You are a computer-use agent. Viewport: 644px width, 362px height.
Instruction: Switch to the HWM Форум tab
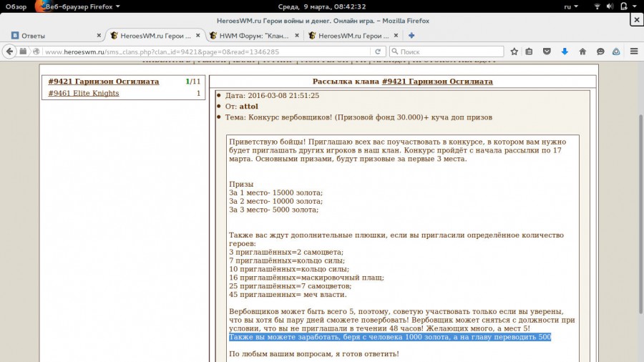[x=254, y=36]
